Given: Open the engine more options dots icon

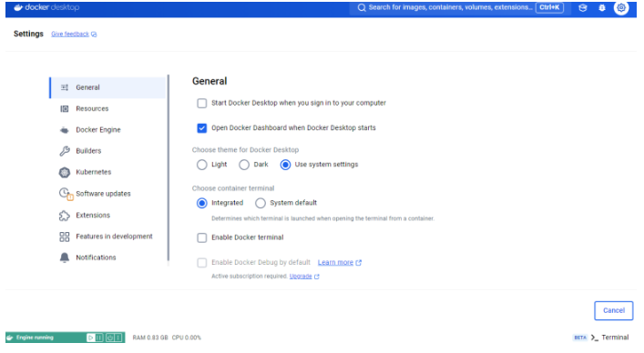Looking at the screenshot, I should pos(118,338).
